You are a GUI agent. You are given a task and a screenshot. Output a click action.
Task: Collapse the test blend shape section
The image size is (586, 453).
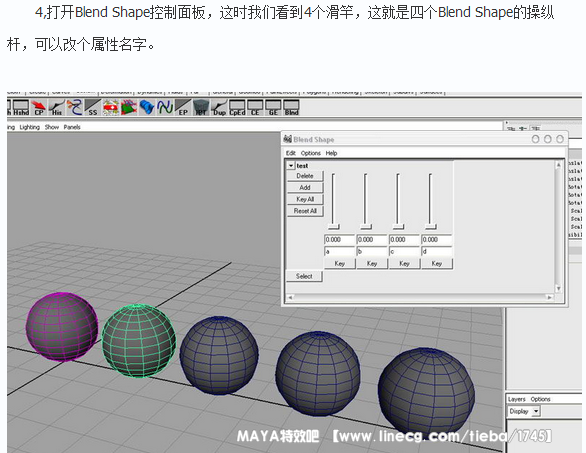pos(291,165)
